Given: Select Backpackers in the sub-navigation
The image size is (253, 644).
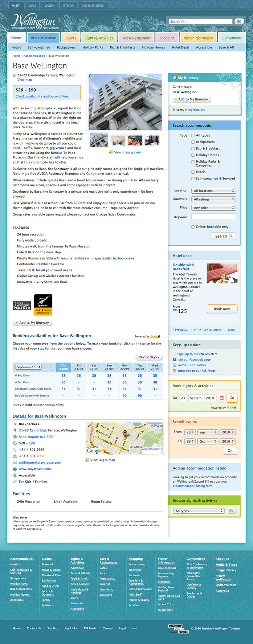Looking at the screenshot, I should tap(66, 47).
